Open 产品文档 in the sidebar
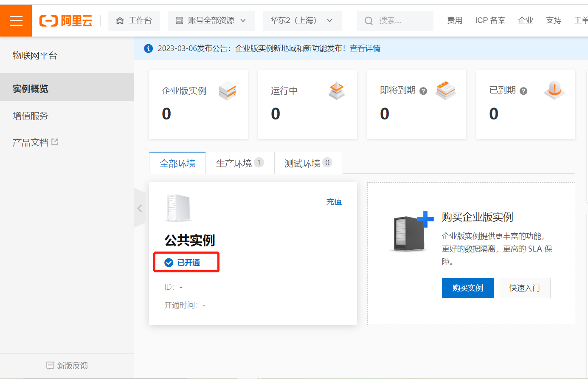Viewport: 588px width, 379px height. click(31, 142)
